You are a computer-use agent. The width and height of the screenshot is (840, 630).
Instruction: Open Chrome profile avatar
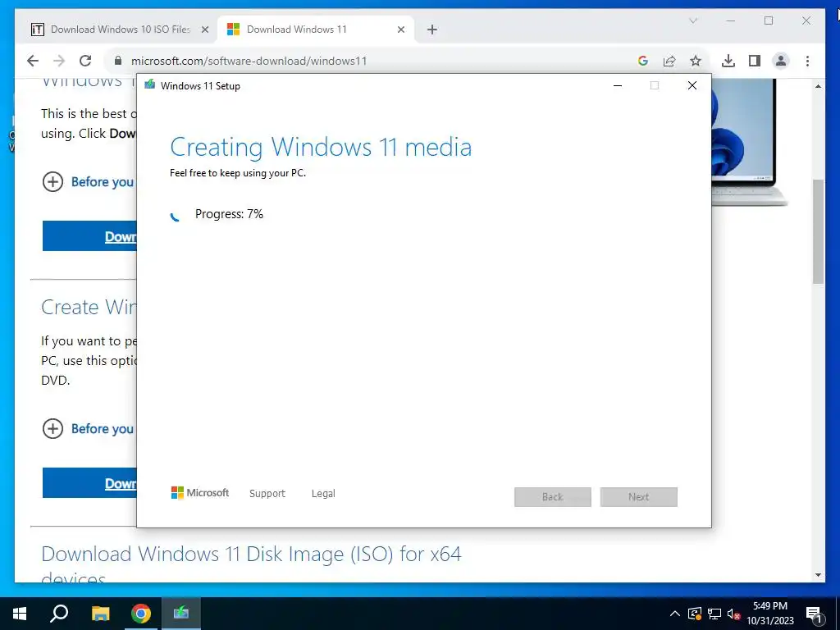[x=781, y=61]
